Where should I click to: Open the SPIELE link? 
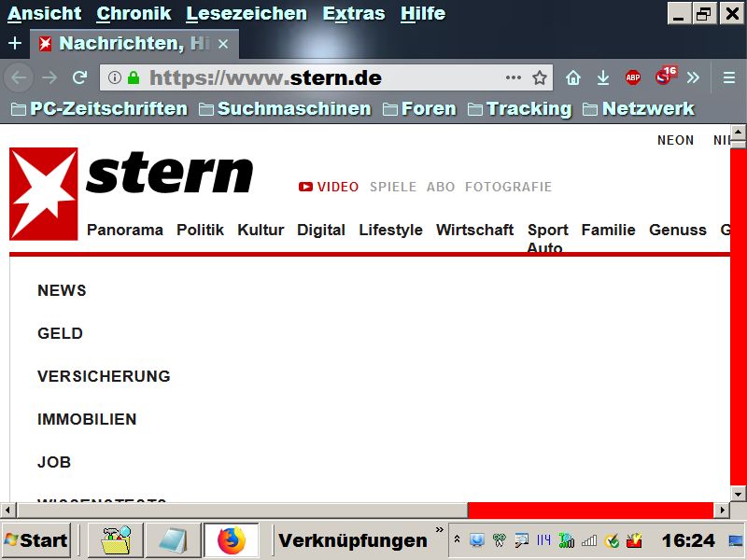tap(393, 187)
